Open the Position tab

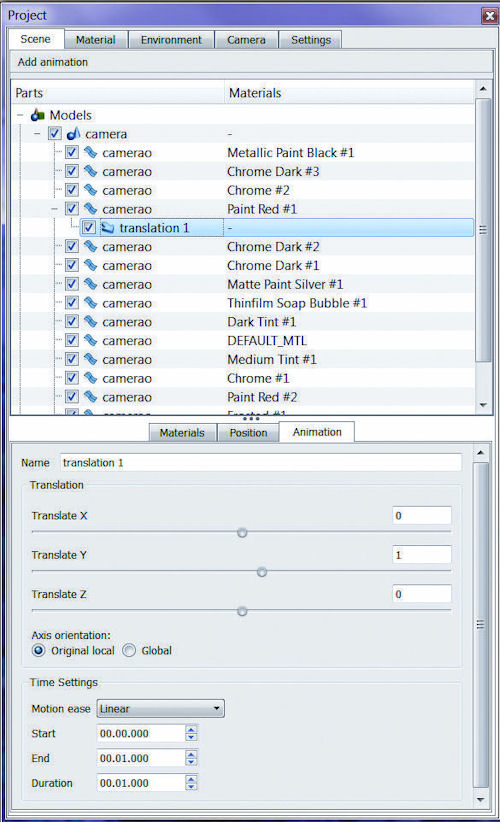pos(248,433)
